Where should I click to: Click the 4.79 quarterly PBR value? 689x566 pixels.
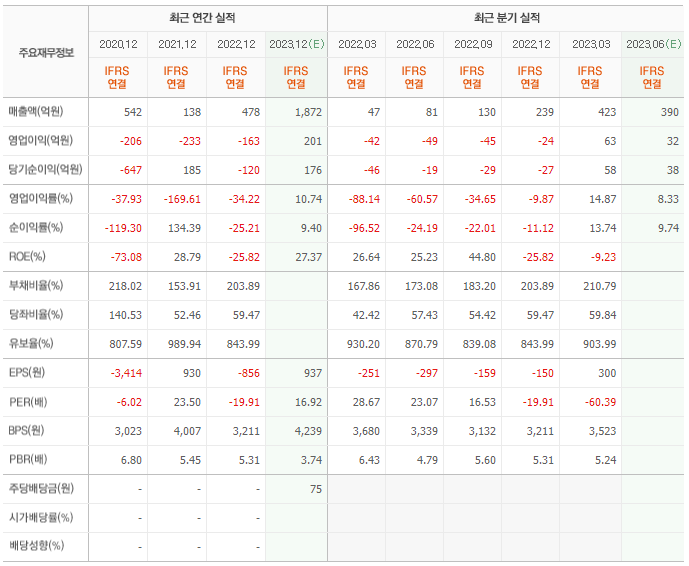(427, 461)
